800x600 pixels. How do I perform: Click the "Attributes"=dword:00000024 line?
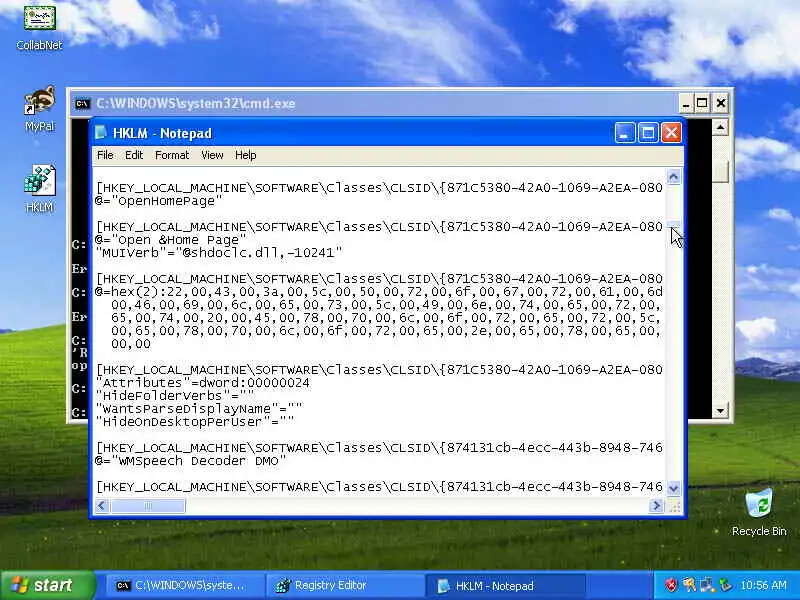(203, 383)
